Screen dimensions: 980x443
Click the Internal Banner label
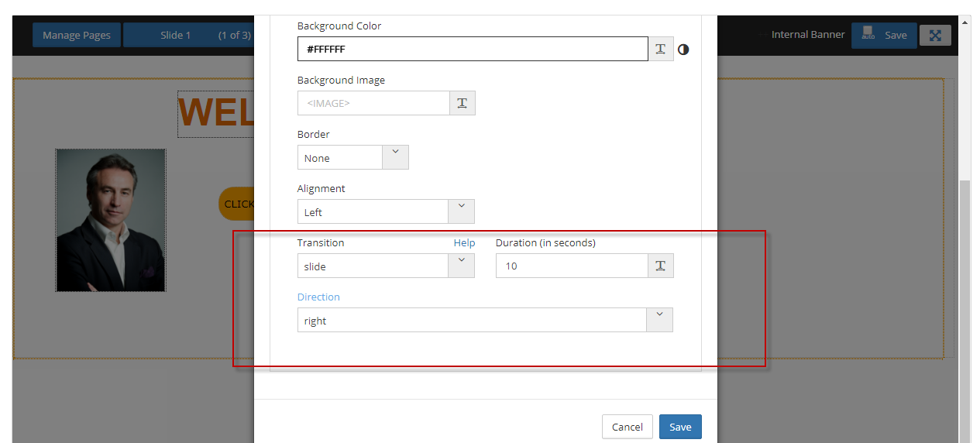click(x=807, y=35)
